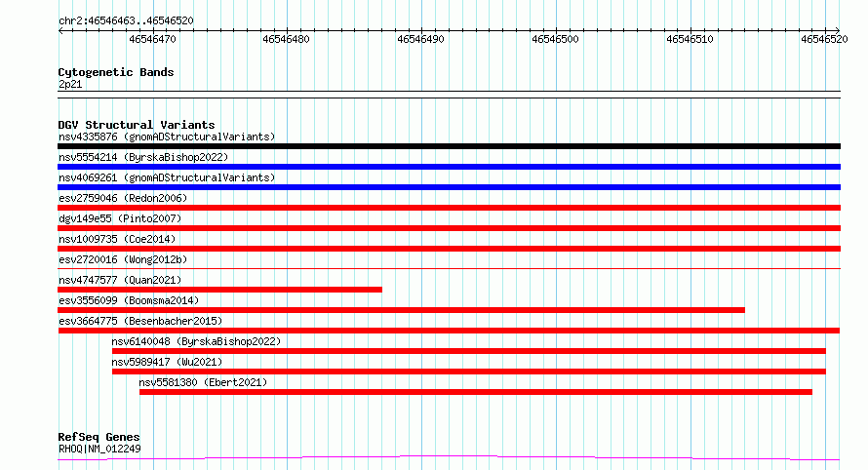Open nsv5581380 Ebert2021 label

tap(203, 382)
